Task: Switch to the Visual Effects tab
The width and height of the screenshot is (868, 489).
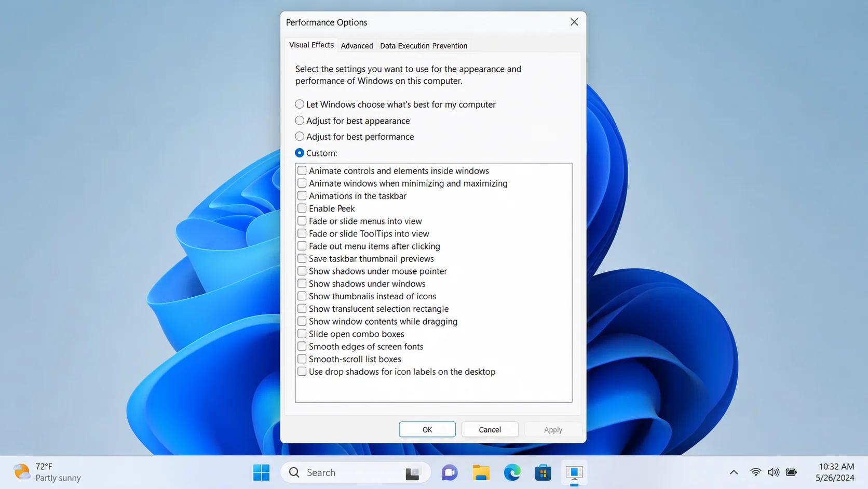Action: click(x=311, y=45)
